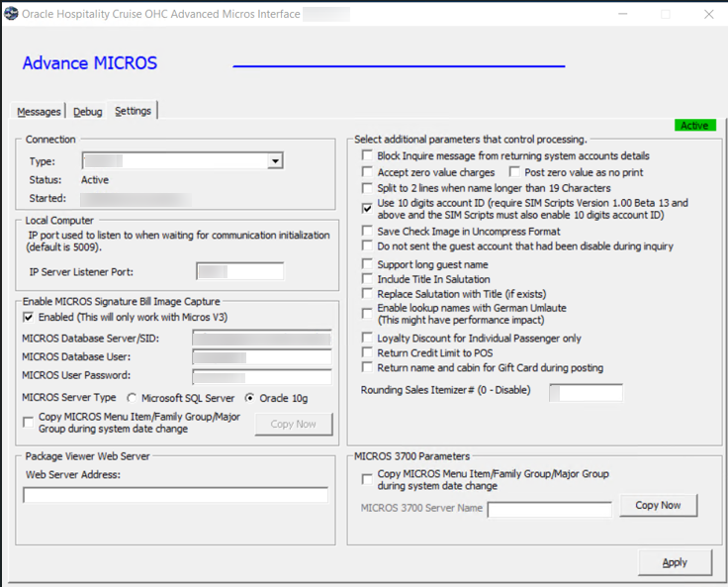Check Do not sent disabled guest account
The width and height of the screenshot is (728, 587).
coord(367,245)
